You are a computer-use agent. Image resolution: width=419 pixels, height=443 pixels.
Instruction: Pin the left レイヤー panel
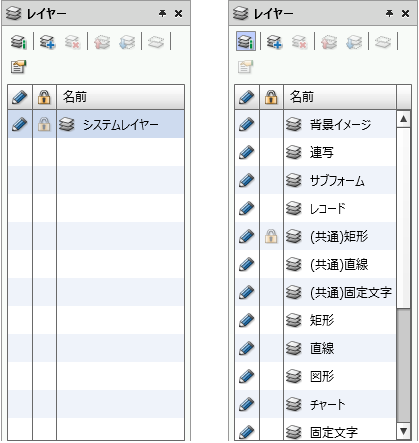pos(162,13)
